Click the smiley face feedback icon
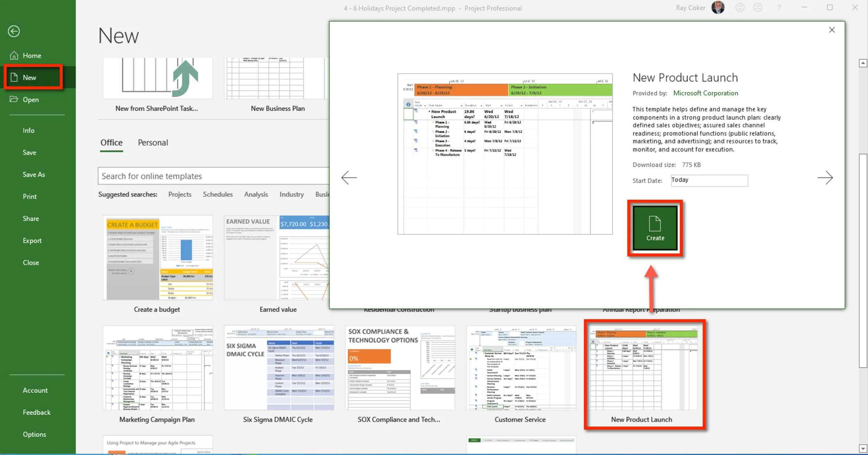The height and width of the screenshot is (455, 868). 740,7
